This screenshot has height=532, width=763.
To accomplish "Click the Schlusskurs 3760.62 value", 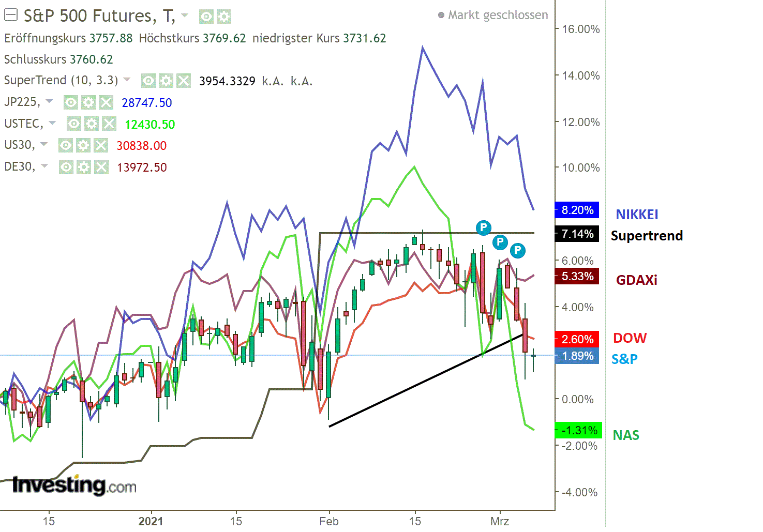I will click(91, 59).
